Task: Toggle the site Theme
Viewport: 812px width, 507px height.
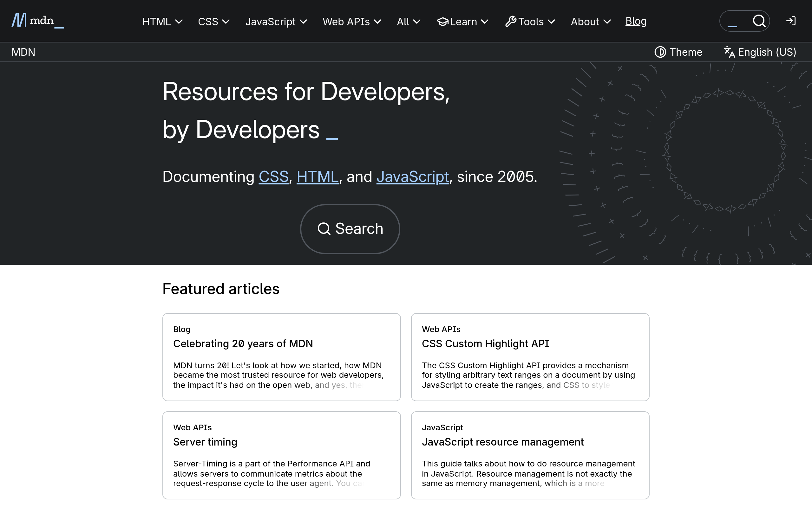Action: pos(678,52)
